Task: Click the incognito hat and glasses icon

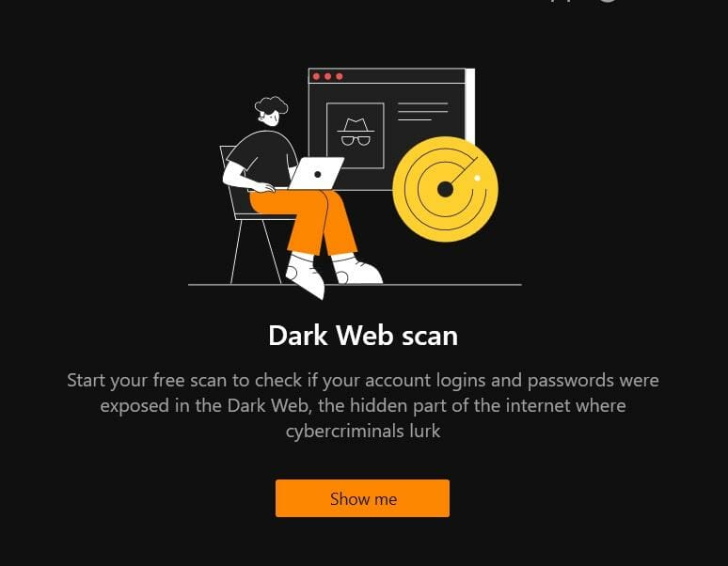Action: point(356,133)
